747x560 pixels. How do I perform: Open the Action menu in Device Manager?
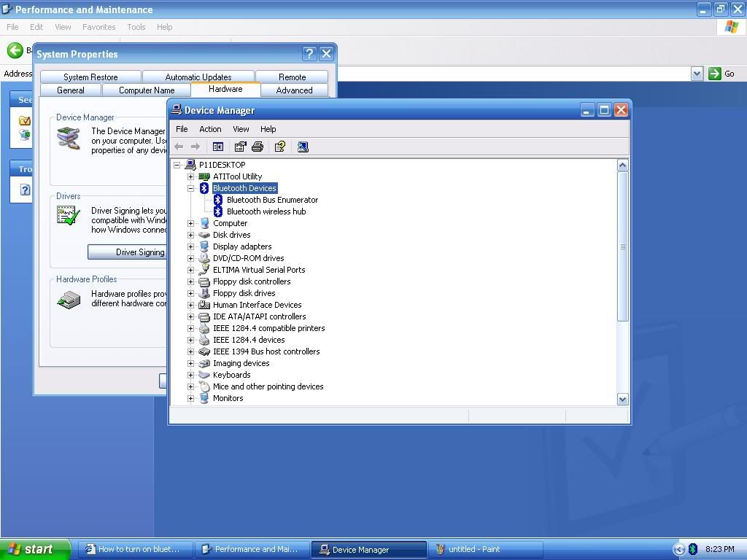click(210, 129)
